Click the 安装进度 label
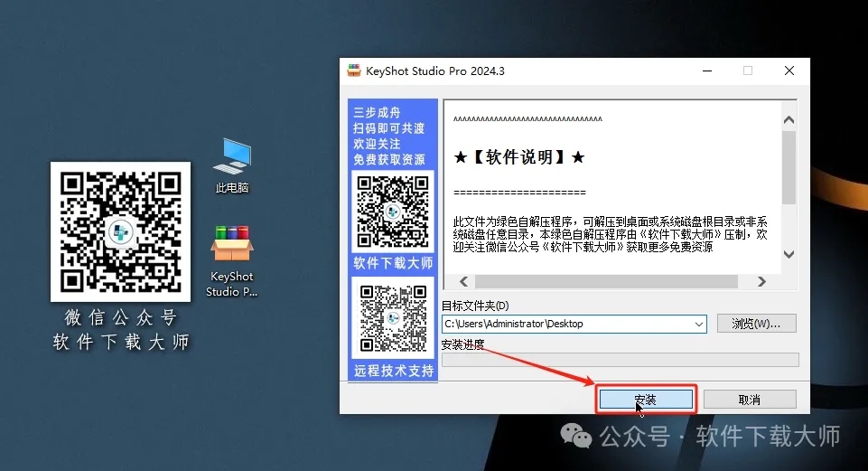 click(x=462, y=344)
